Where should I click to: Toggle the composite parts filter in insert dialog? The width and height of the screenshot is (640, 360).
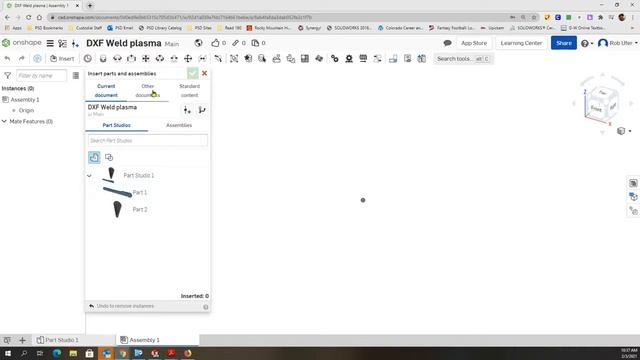(109, 157)
